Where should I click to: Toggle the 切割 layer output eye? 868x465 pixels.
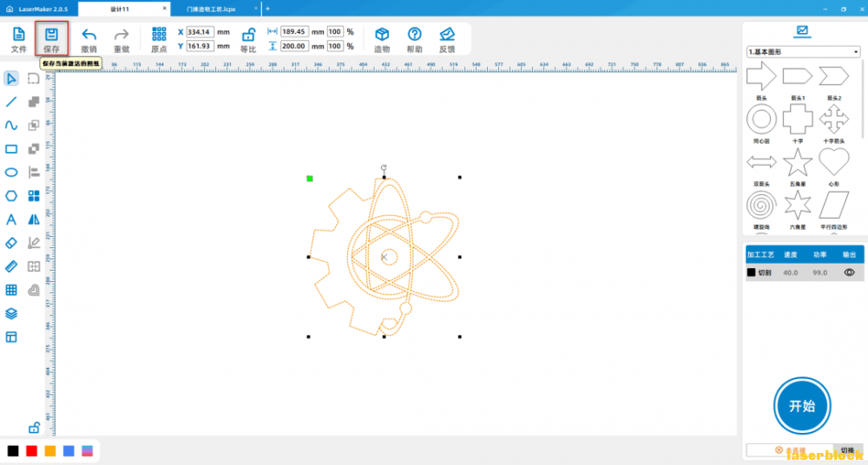[x=849, y=272]
